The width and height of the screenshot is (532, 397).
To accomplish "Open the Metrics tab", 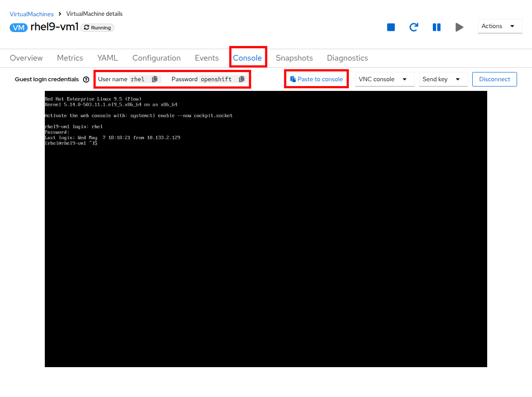I will (70, 58).
